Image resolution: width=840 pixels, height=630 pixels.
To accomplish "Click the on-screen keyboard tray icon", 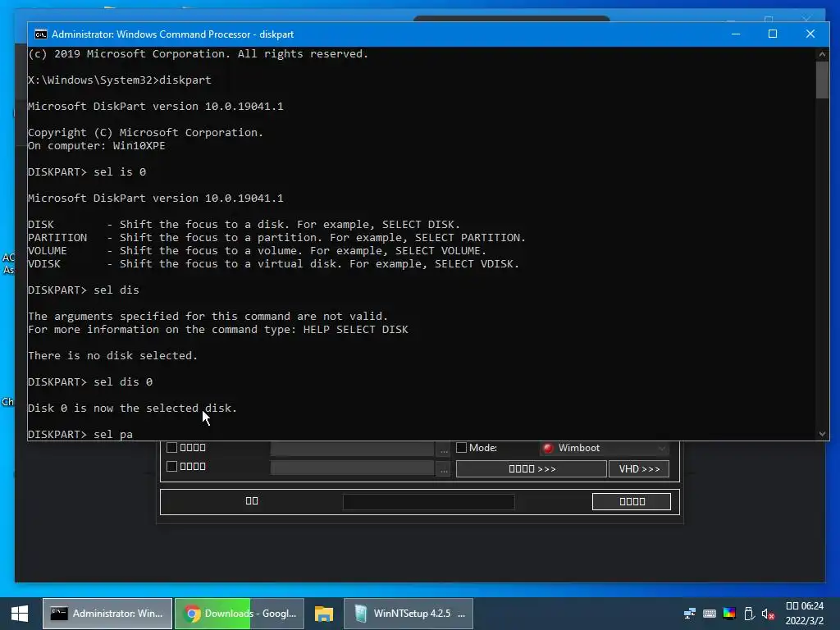I will pos(710,614).
